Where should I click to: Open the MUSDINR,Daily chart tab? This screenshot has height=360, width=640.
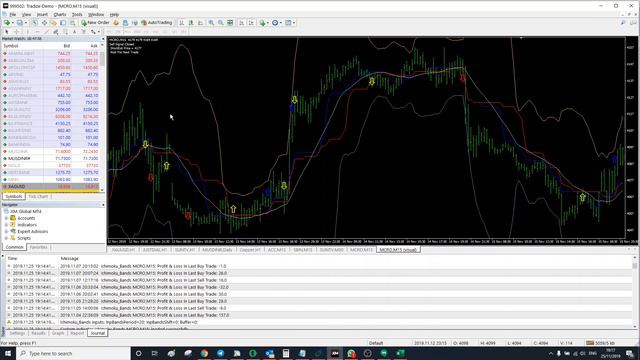pos(217,249)
